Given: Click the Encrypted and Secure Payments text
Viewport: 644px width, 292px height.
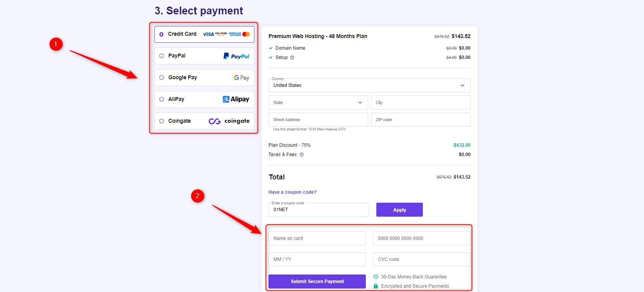Looking at the screenshot, I should click(x=415, y=286).
